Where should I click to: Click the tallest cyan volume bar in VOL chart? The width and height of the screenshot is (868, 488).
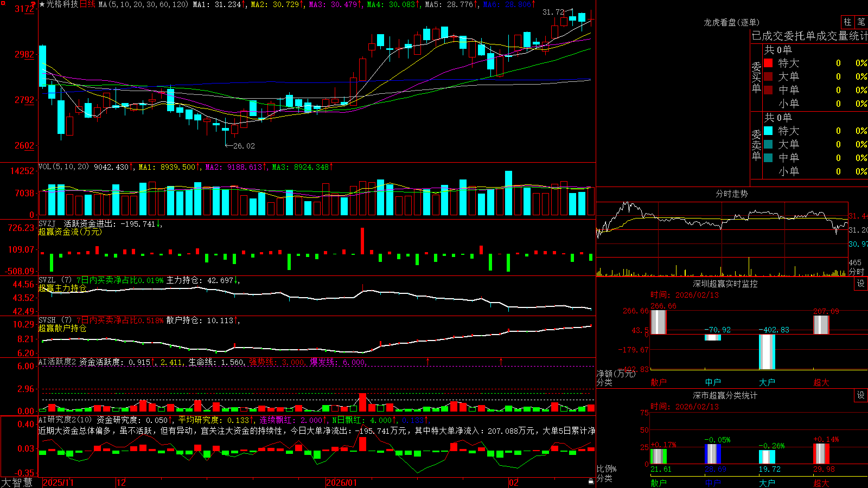pyautogui.click(x=508, y=193)
